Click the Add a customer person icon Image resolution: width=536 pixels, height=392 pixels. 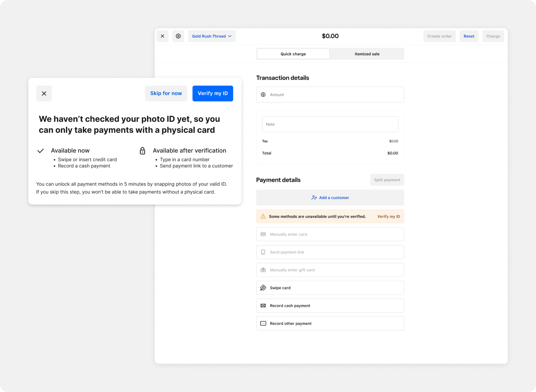[314, 198]
